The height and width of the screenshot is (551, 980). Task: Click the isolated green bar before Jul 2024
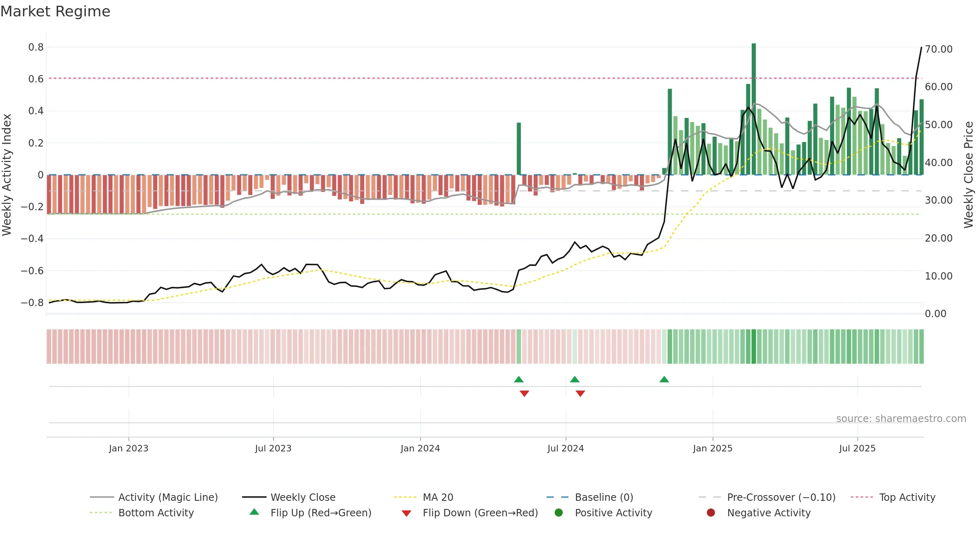click(519, 149)
